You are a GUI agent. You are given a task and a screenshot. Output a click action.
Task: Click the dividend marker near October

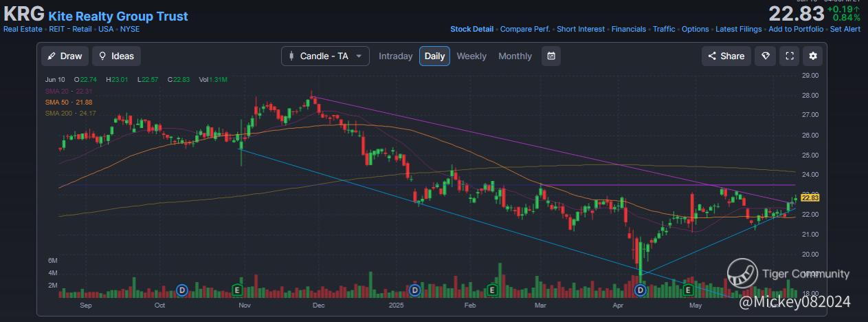182,290
